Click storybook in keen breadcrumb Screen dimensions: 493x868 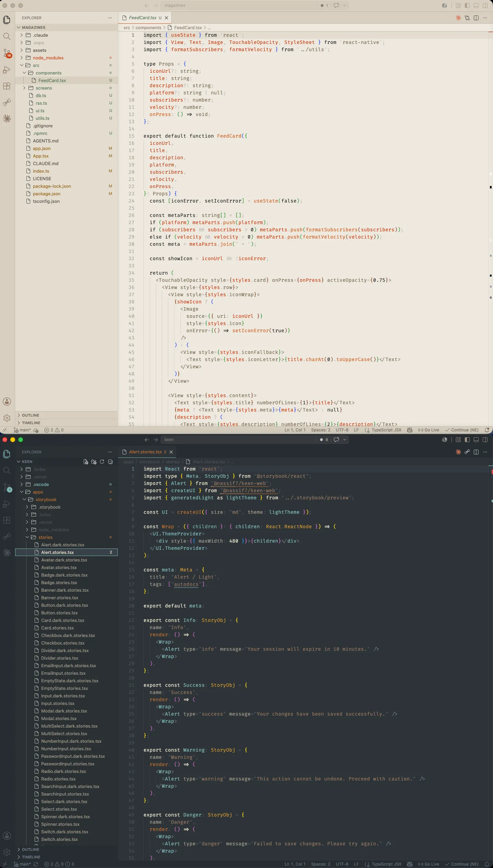pyautogui.click(x=150, y=462)
